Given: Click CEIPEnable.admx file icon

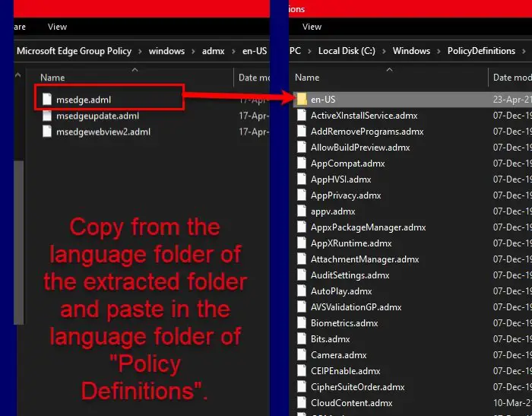Looking at the screenshot, I should 302,371.
